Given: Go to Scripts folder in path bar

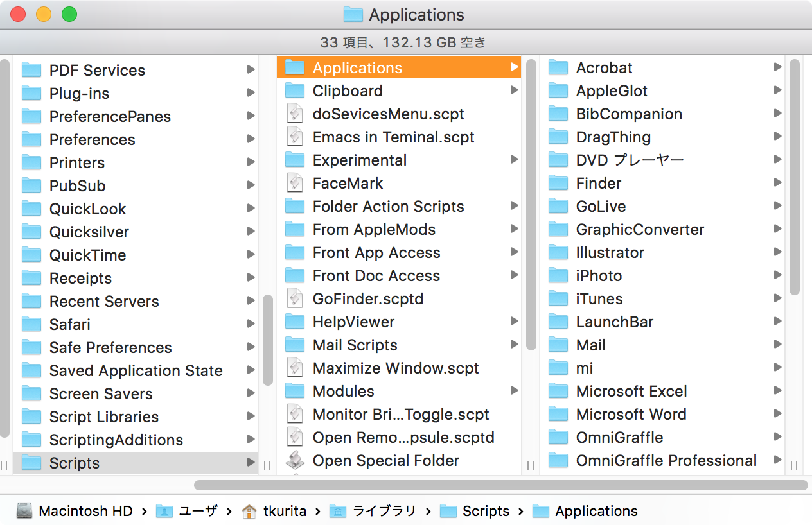Looking at the screenshot, I should (486, 511).
